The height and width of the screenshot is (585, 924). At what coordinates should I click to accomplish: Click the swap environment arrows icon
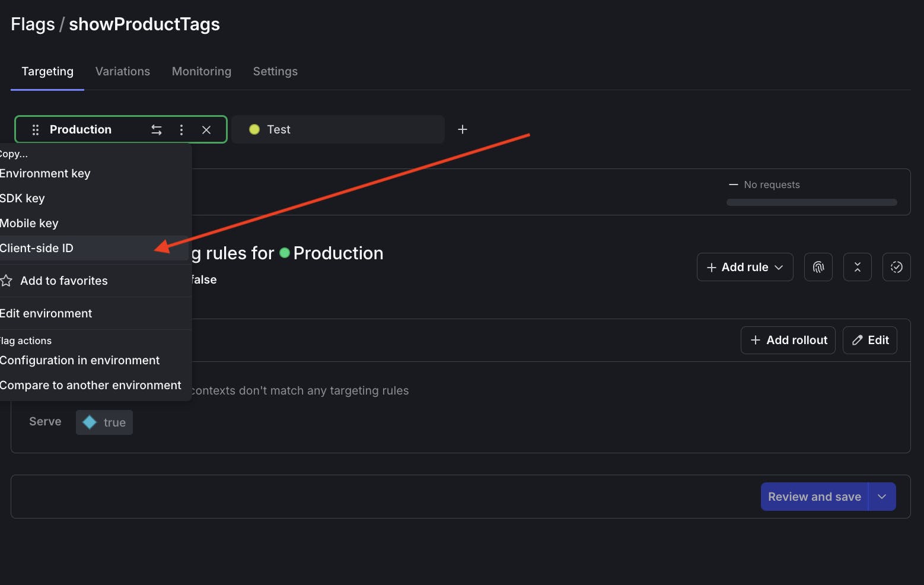(x=157, y=129)
